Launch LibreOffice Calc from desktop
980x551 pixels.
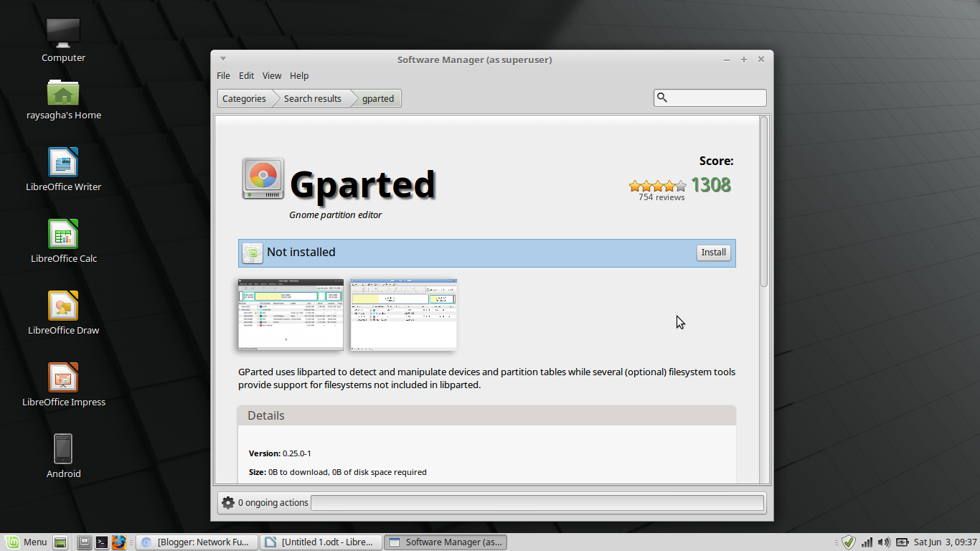point(63,234)
